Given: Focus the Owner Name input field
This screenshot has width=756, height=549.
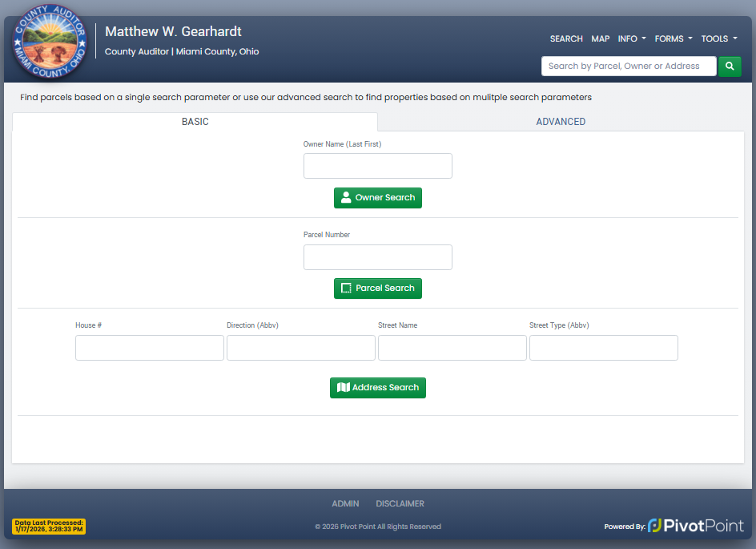Looking at the screenshot, I should click(x=377, y=166).
